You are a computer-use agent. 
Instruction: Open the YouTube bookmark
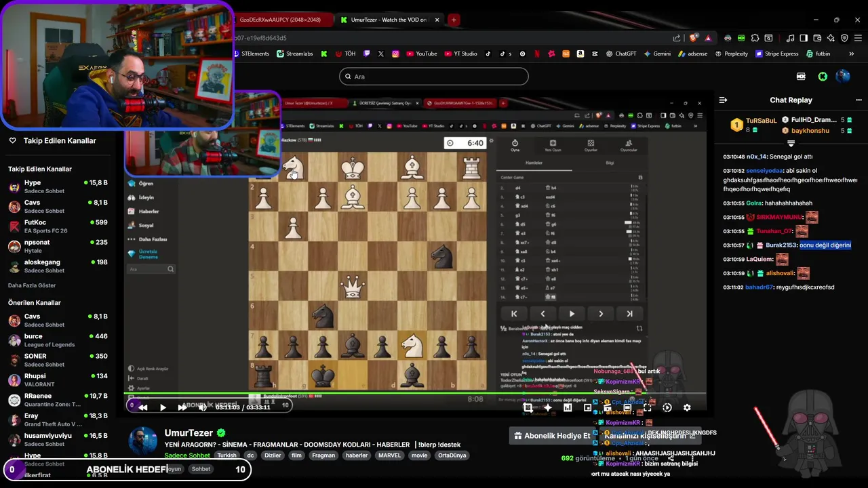pos(421,54)
